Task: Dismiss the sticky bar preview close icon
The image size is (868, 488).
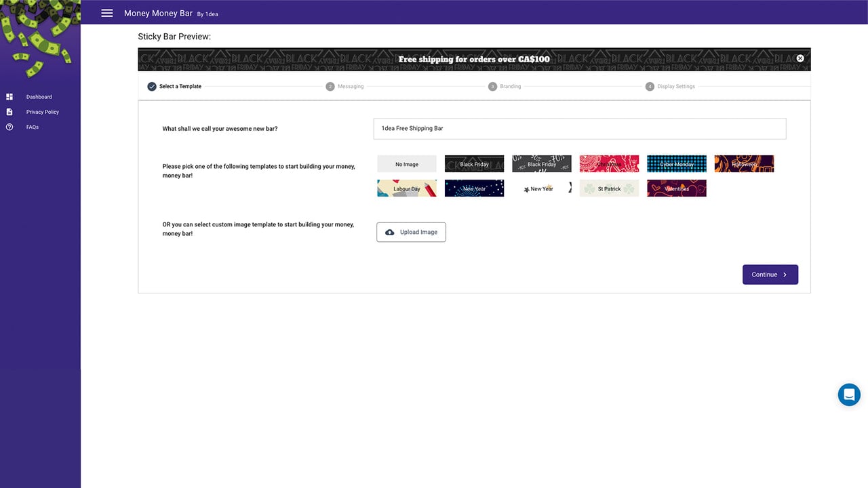Action: (x=800, y=58)
